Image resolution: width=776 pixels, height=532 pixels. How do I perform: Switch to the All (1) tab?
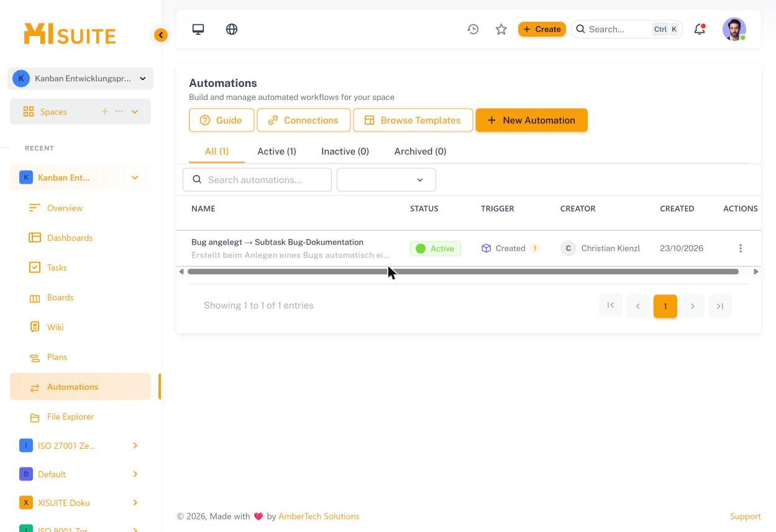217,151
